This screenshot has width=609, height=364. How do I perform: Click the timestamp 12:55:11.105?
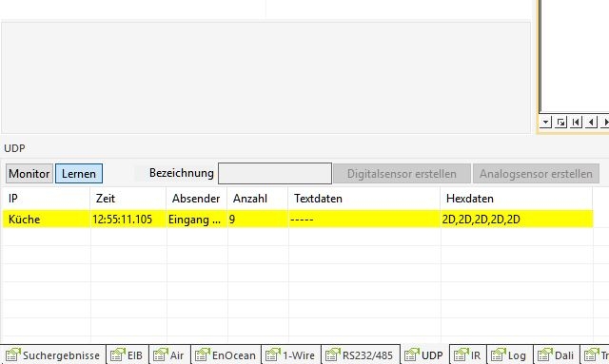tap(123, 220)
